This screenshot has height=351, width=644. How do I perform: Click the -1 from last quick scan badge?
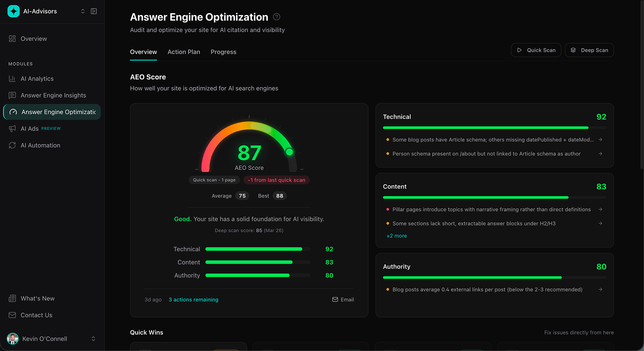point(277,180)
